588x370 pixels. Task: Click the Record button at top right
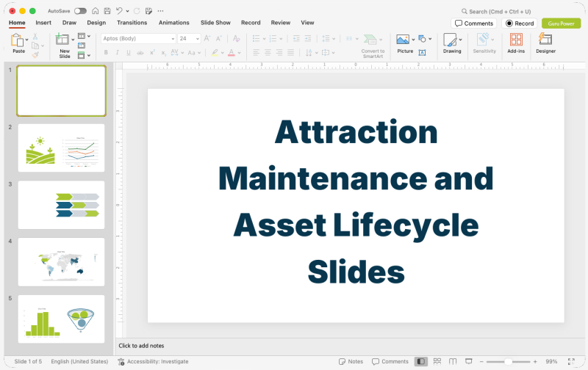tap(520, 23)
